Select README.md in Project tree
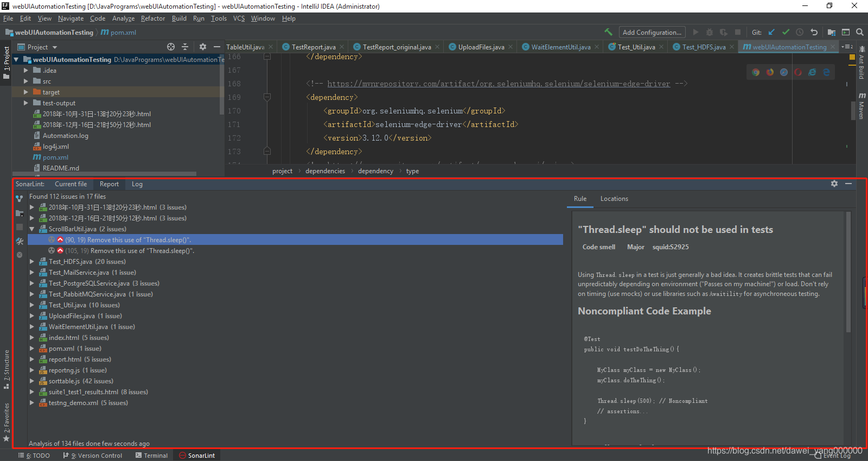Viewport: 868px width, 461px height. 61,168
